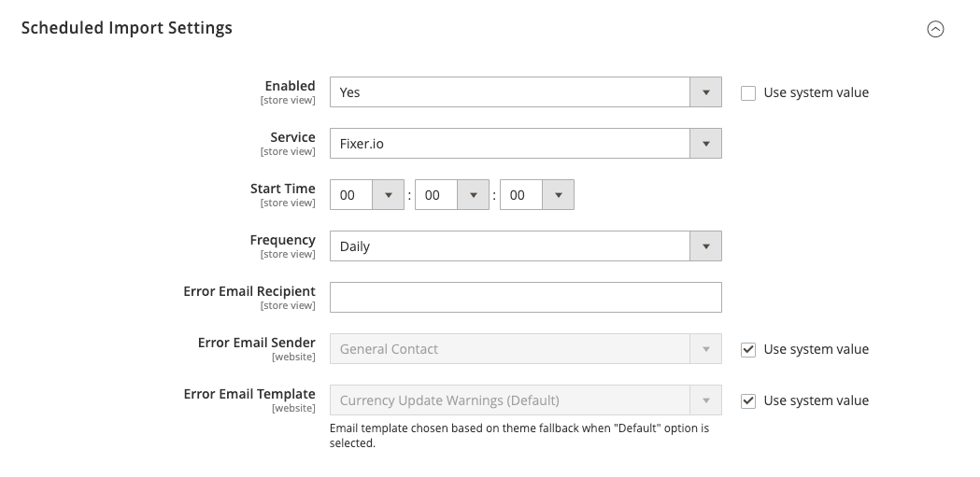Screen dimensions: 980x477
Task: Open the Frequency dropdown showing Daily
Action: point(526,246)
